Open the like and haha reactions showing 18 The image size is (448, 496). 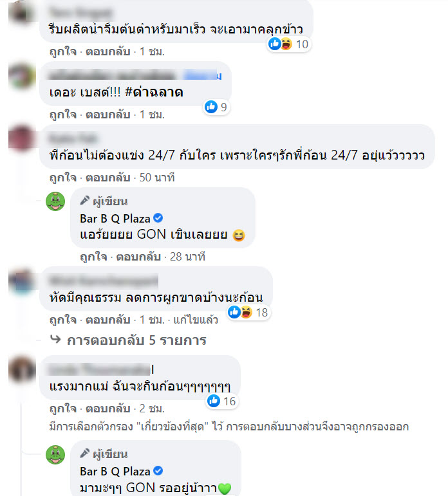[248, 312]
